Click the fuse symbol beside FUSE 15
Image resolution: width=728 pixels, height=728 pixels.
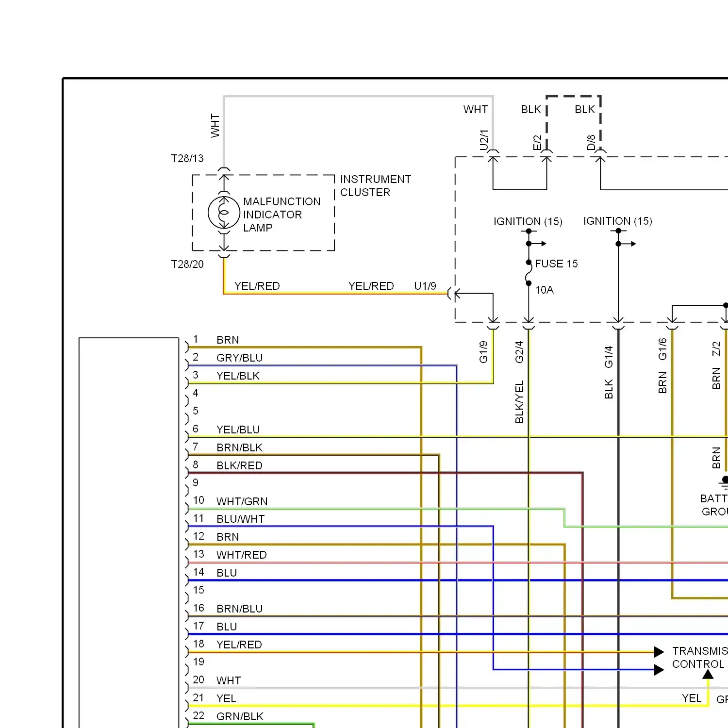point(529,273)
